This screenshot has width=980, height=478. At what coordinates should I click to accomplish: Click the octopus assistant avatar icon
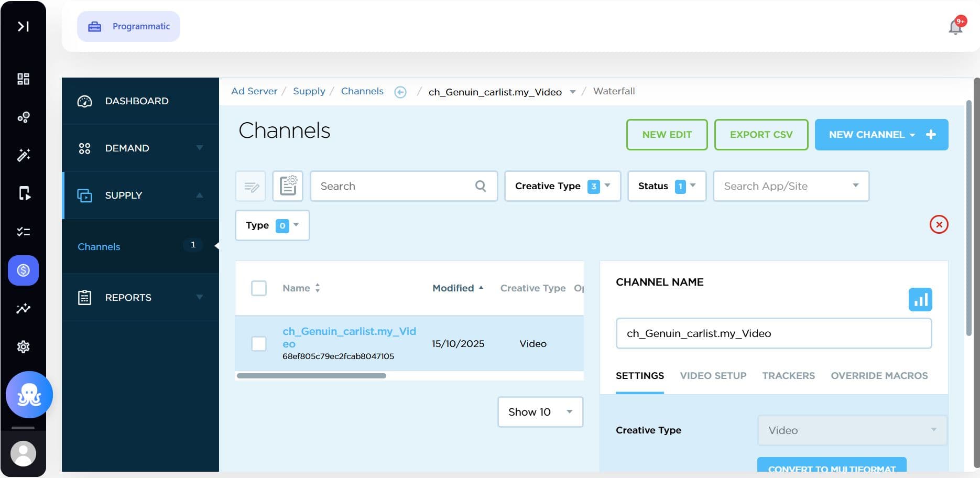29,395
